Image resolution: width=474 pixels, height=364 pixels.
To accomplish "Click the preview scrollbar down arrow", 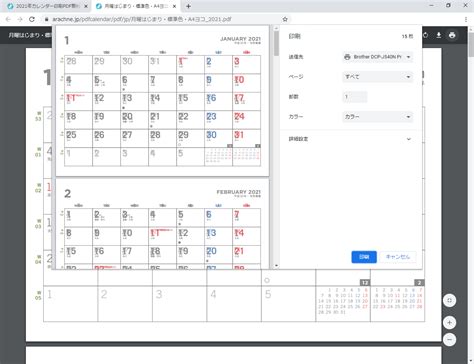I will pos(276,266).
